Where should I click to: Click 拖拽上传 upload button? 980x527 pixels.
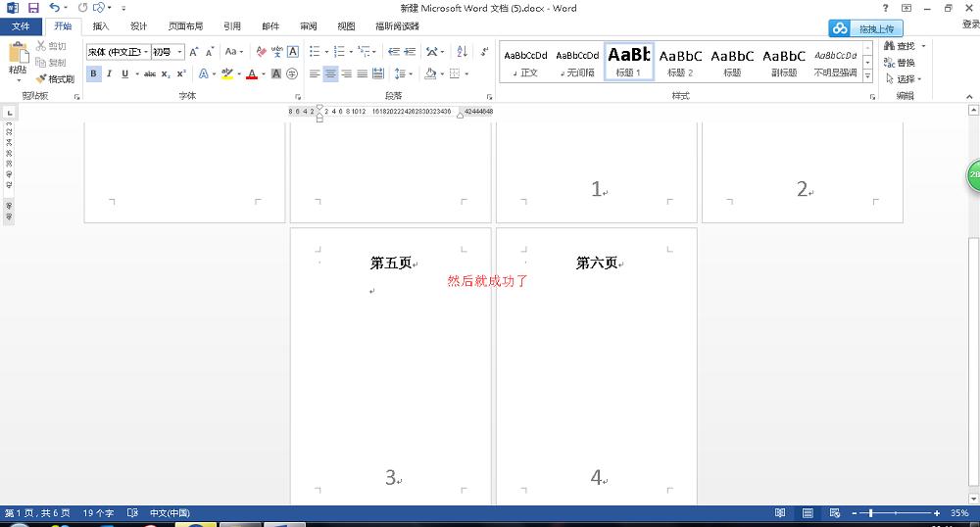coord(865,28)
